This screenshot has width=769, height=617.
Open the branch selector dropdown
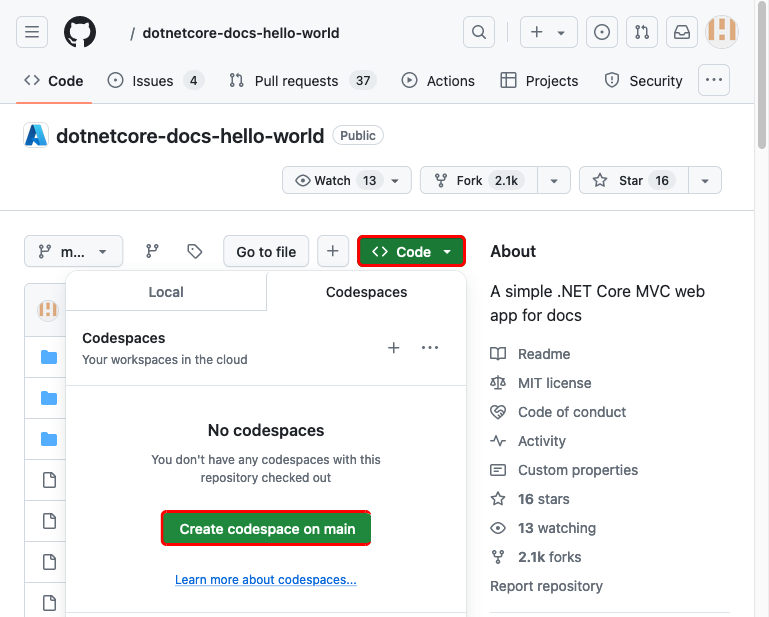73,251
